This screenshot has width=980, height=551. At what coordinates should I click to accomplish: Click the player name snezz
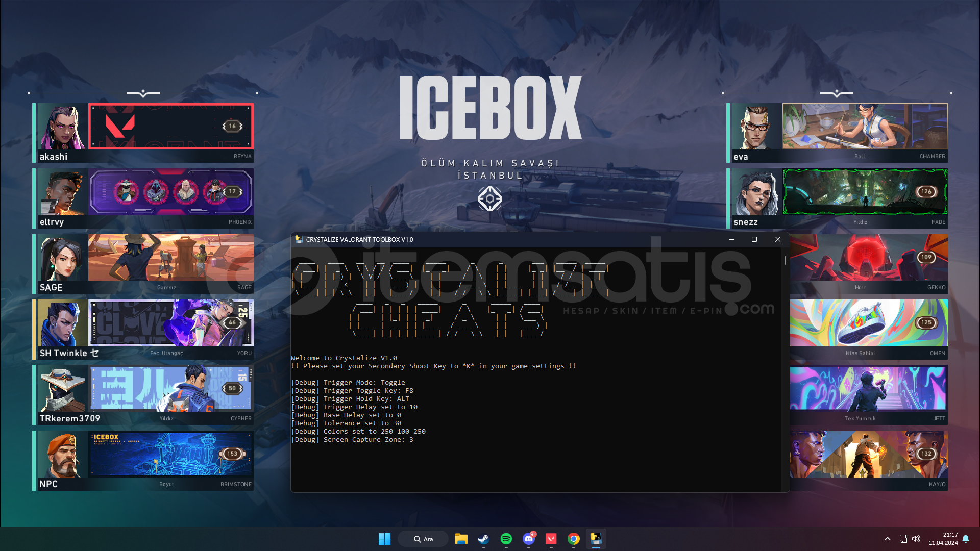[746, 222]
